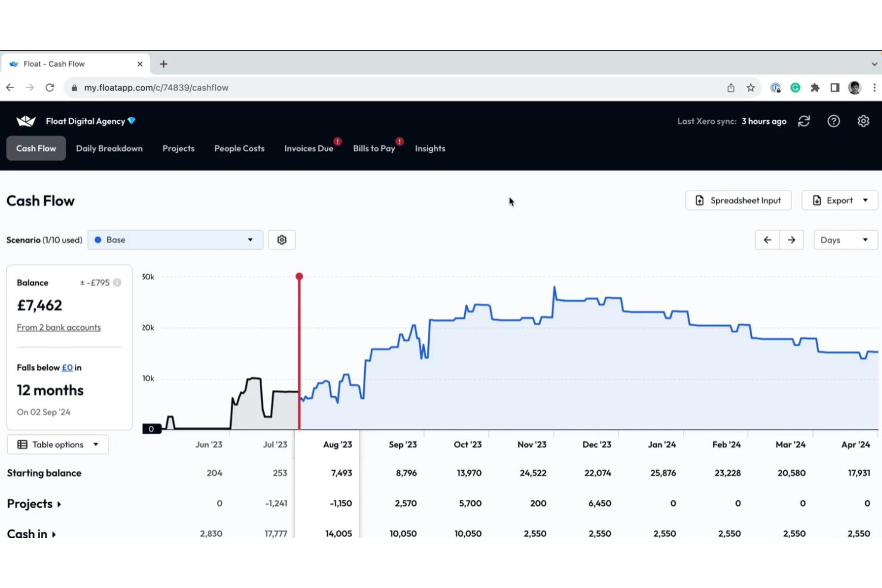Bookmark this page with star icon

point(751,88)
